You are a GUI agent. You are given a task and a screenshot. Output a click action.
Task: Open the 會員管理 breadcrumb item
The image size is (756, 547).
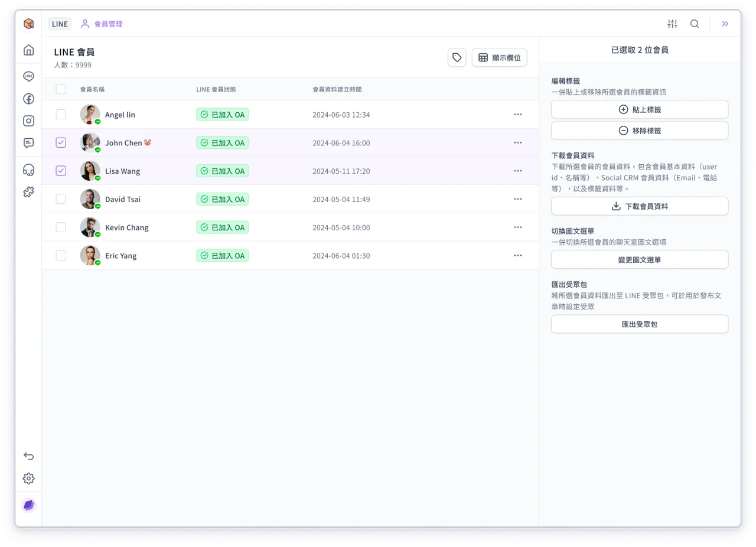(x=102, y=24)
